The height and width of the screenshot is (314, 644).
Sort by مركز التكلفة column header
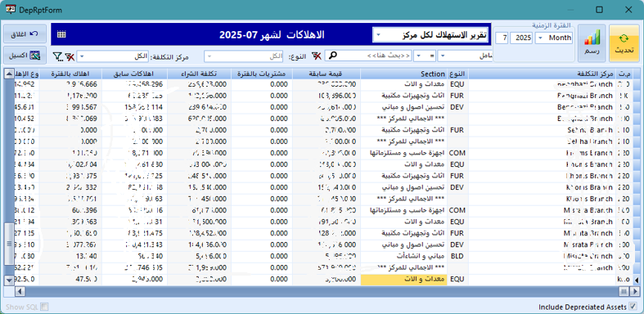coord(543,74)
